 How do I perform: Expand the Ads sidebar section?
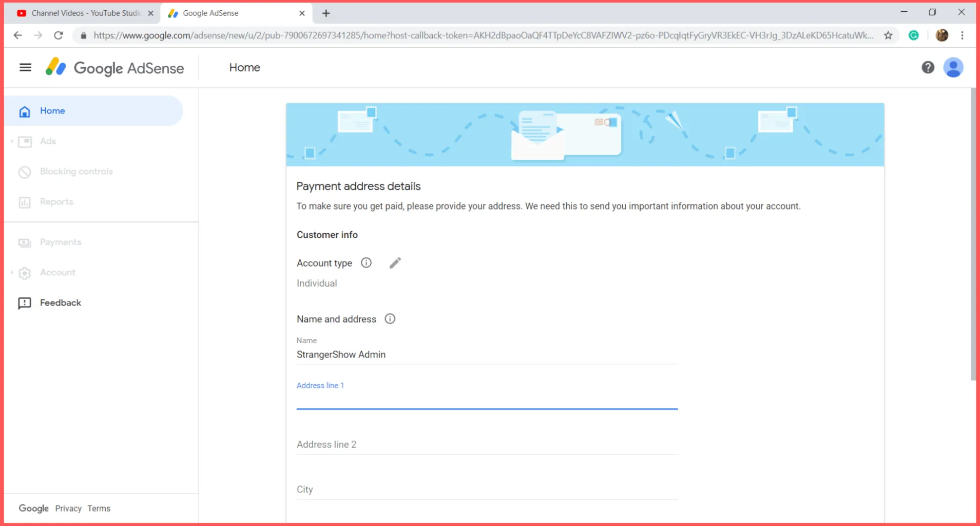coord(12,141)
